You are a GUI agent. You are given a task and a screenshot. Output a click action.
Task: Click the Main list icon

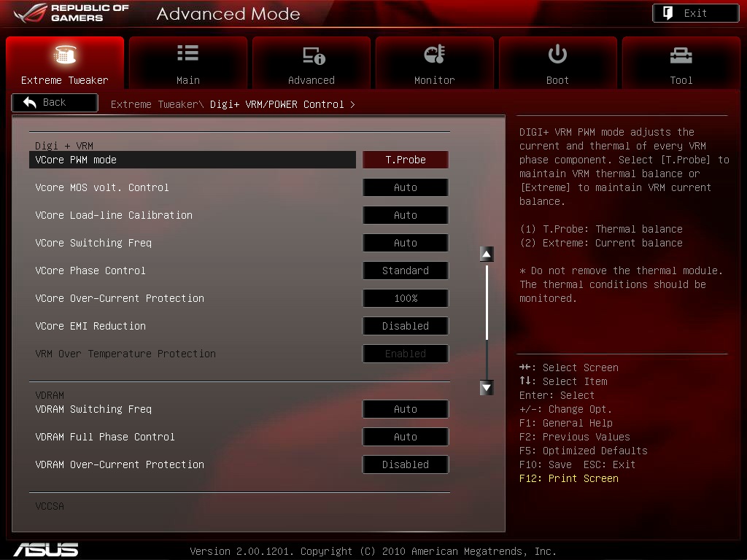tap(187, 52)
